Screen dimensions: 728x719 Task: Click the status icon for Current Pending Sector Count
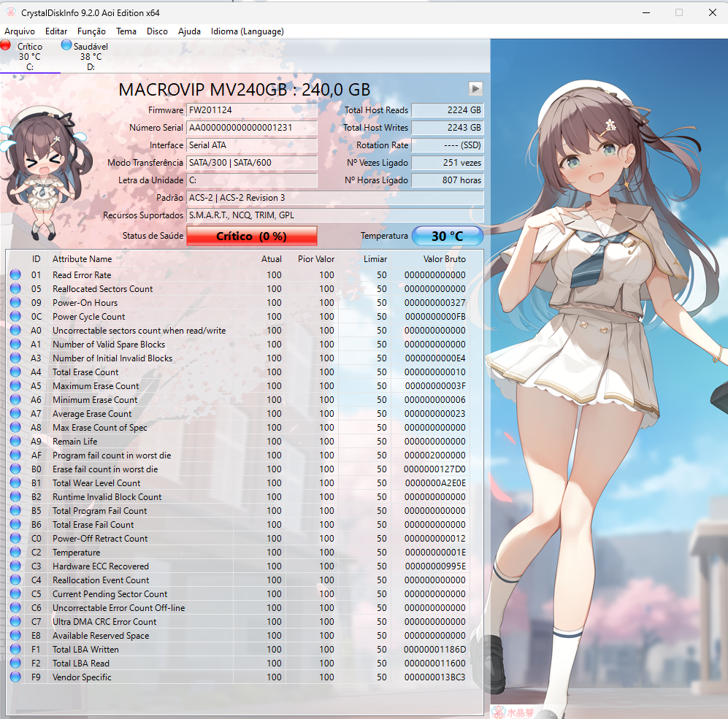[x=15, y=593]
